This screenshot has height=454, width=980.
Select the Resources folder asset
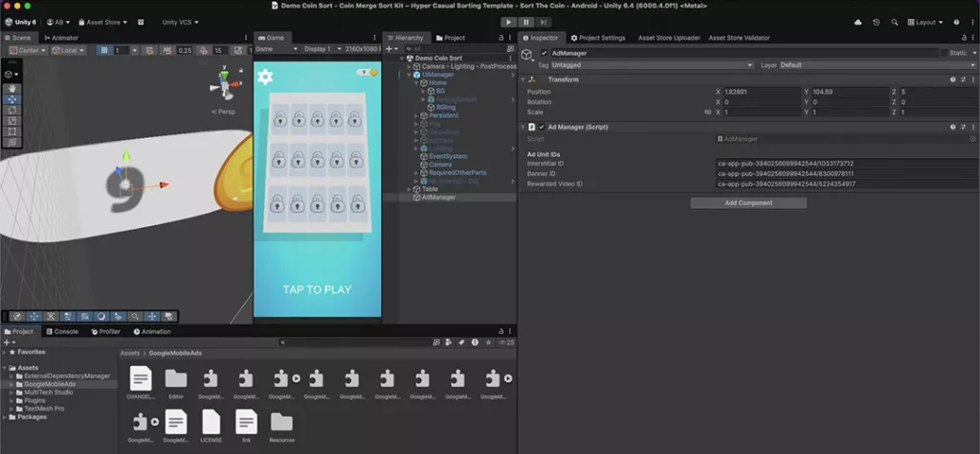(x=281, y=426)
